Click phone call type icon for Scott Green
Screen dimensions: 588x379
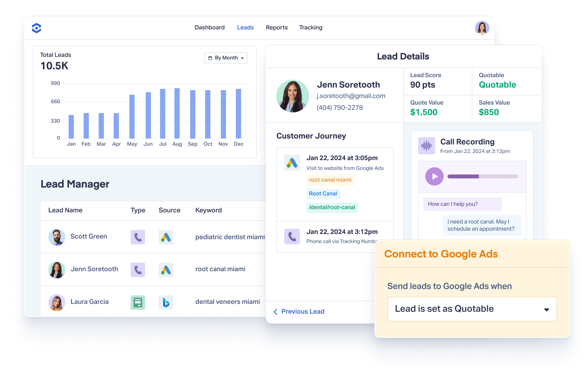138,237
